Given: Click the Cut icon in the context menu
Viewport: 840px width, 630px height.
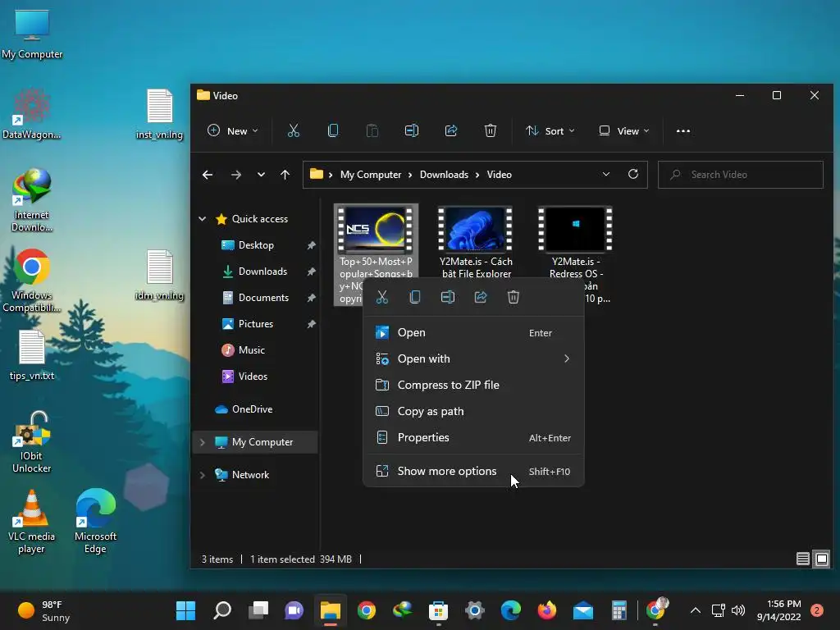Looking at the screenshot, I should click(x=382, y=297).
